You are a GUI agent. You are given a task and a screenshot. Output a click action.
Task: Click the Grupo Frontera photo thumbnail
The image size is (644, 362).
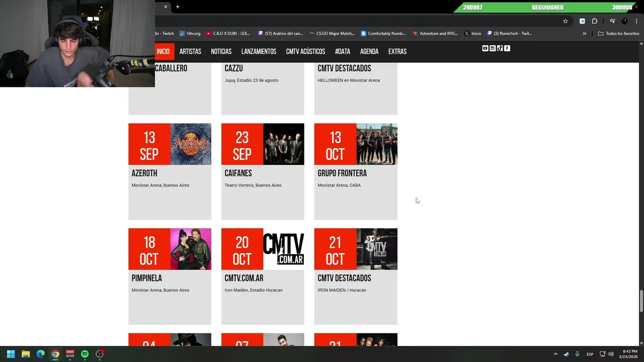(x=377, y=144)
